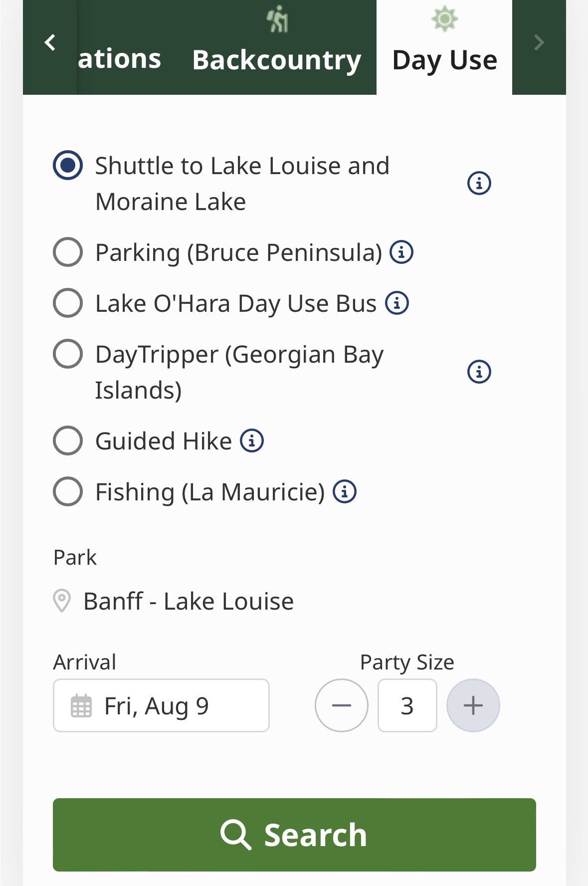The width and height of the screenshot is (588, 886).
Task: Open Fishing (La Mauricie) info icon
Action: pos(345,491)
